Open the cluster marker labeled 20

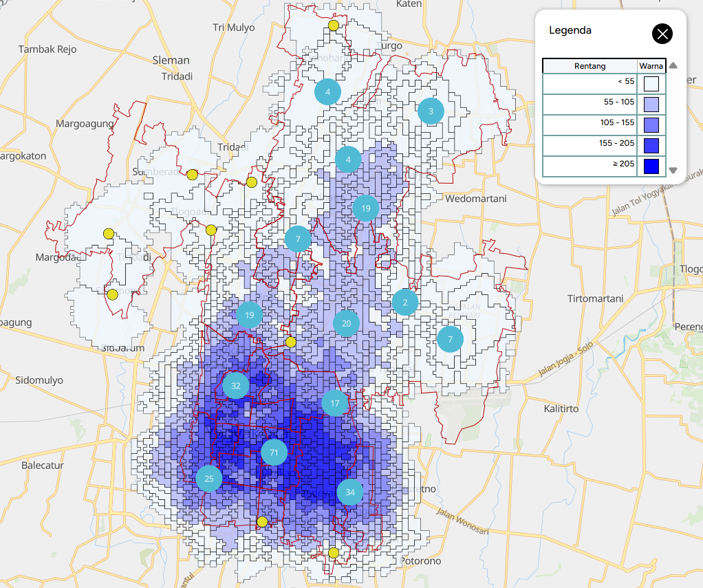346,323
